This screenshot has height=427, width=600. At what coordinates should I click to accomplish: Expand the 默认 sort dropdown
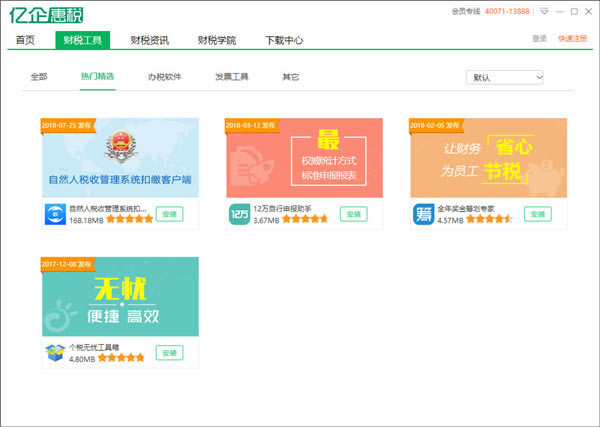click(505, 77)
